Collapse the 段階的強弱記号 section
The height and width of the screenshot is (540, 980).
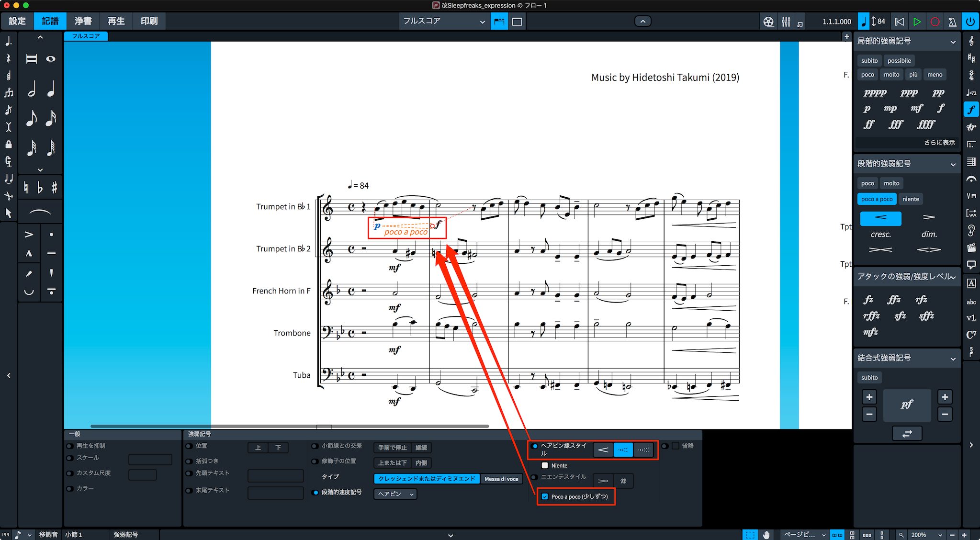953,164
